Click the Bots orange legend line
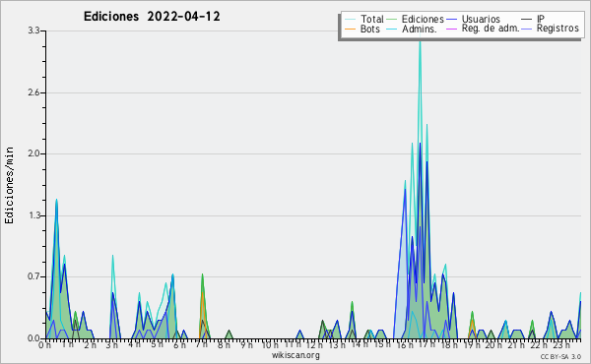 pos(350,29)
